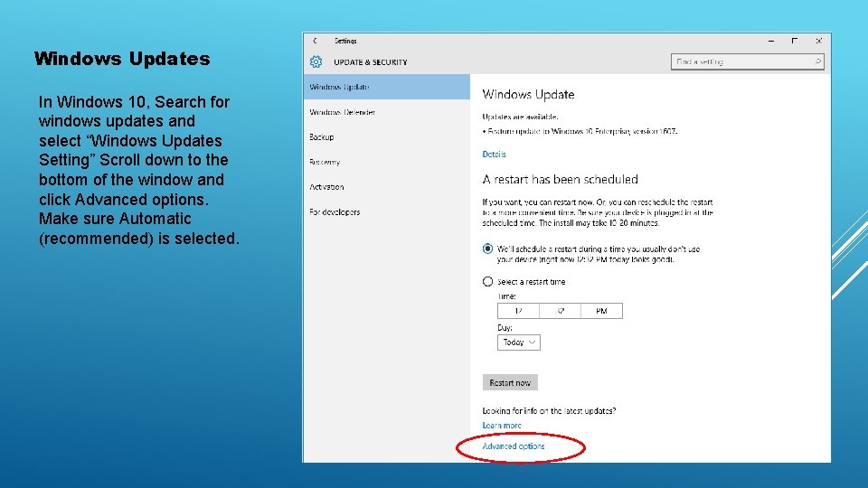Open the For developers section
This screenshot has width=868, height=488.
pyautogui.click(x=386, y=211)
